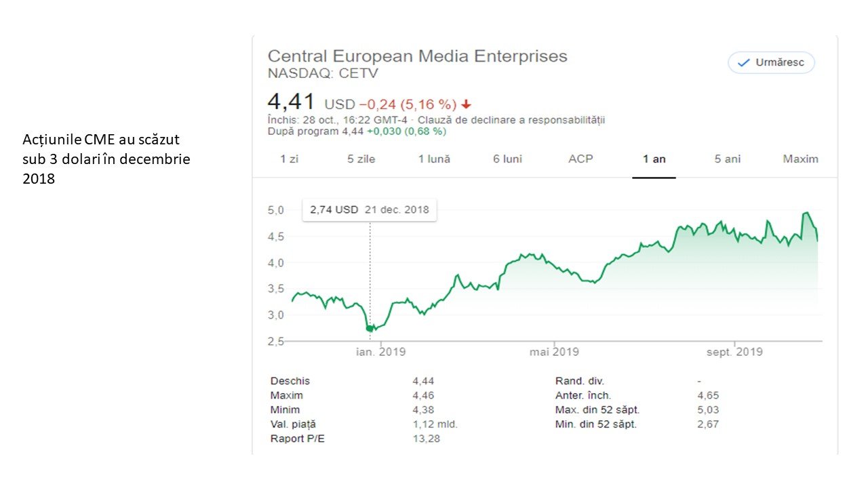Switch to the Maxim range tab

point(800,159)
